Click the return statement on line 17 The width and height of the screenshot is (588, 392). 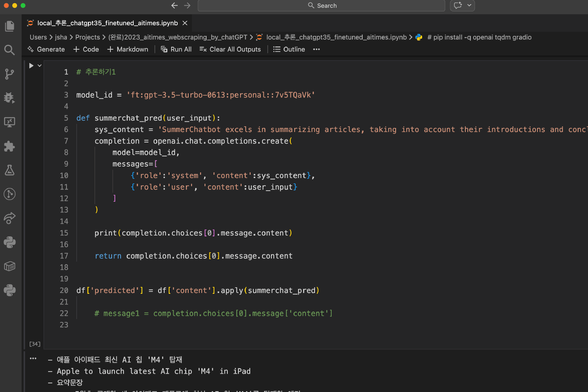[194, 256]
